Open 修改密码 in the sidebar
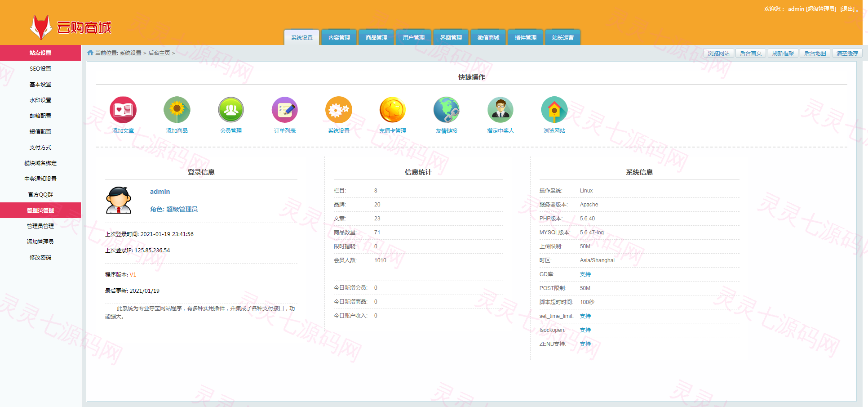 click(x=40, y=257)
